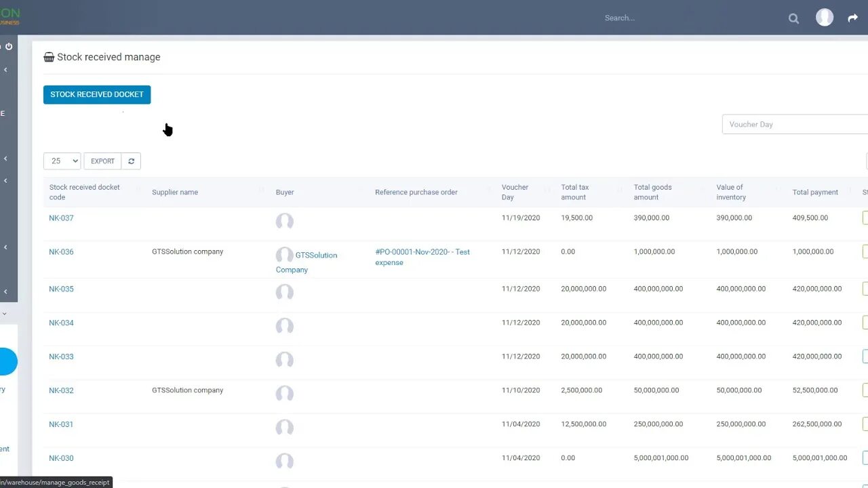Viewport: 868px width, 488px height.
Task: Click the 12,500,000.00 tax amount
Action: click(x=584, y=424)
